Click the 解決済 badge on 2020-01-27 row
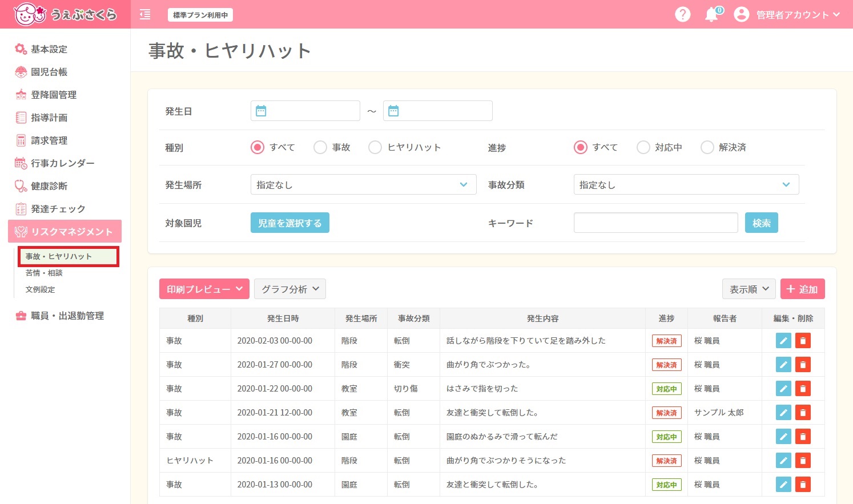The height and width of the screenshot is (504, 853). [666, 365]
